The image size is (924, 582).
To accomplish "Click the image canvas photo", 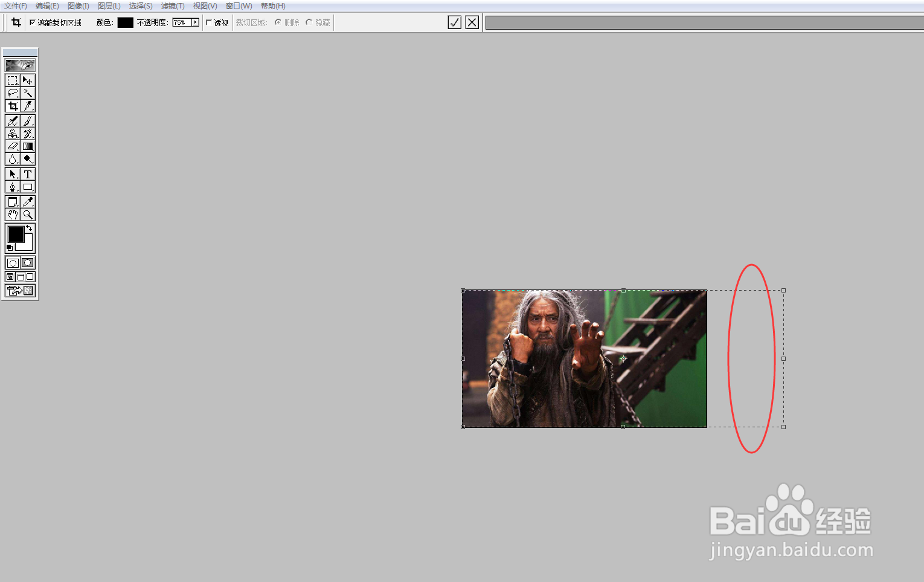I will pyautogui.click(x=585, y=358).
